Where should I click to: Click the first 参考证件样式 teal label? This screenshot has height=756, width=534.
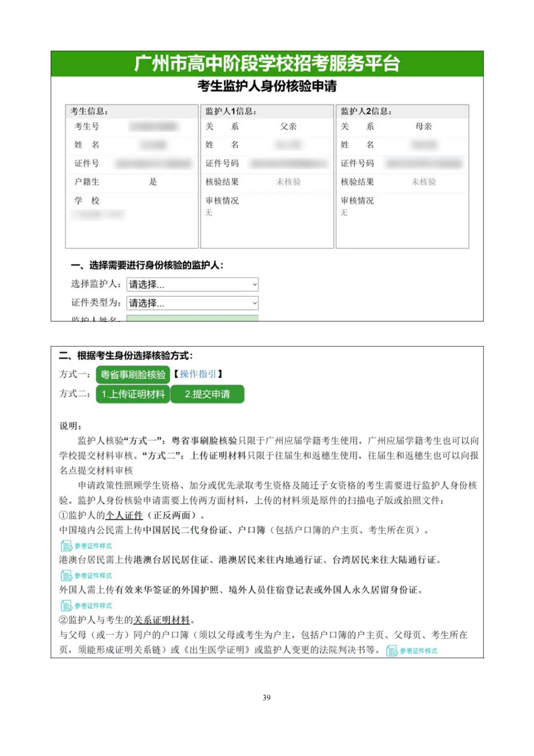coord(93,546)
